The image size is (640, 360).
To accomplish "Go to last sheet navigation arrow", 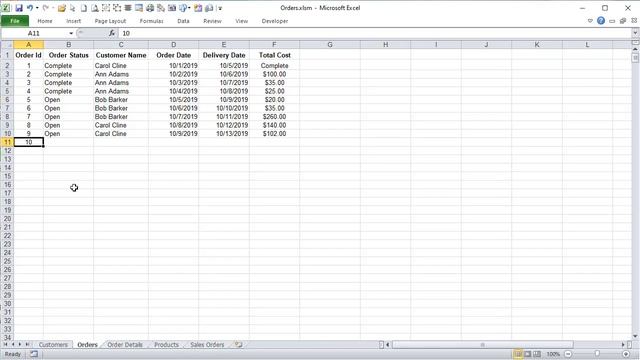I will [27, 344].
